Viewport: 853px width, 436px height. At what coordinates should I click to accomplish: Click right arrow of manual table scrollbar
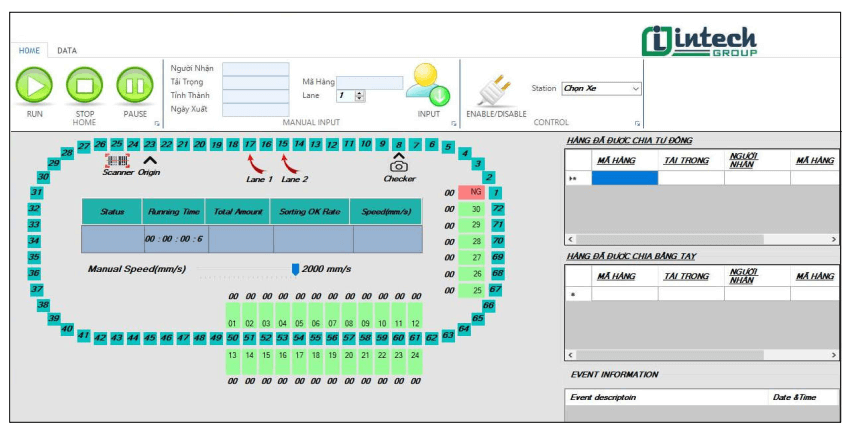833,355
